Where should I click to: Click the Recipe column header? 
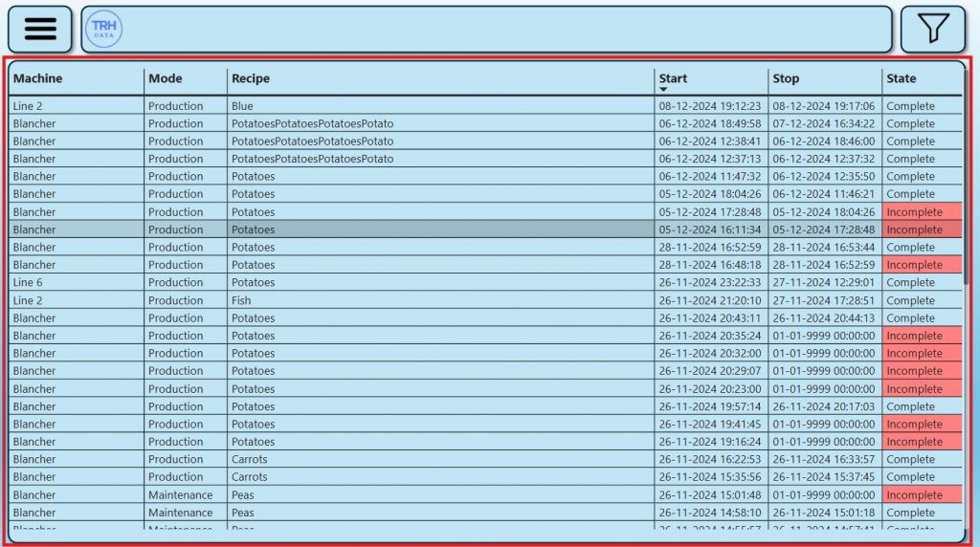point(251,78)
